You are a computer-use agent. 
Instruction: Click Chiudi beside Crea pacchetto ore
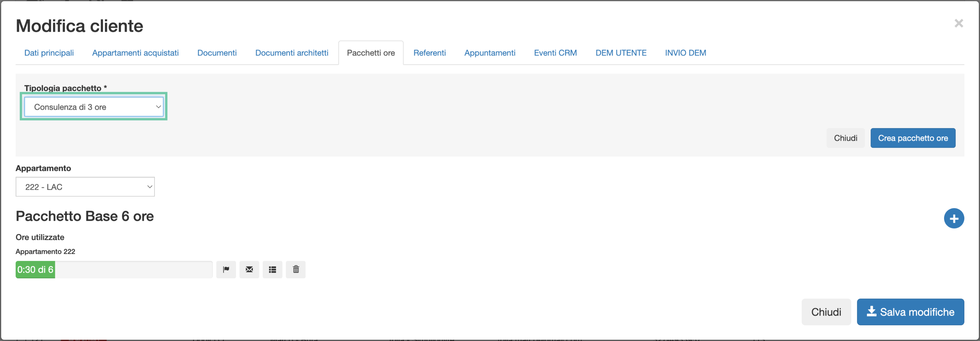[x=845, y=138]
